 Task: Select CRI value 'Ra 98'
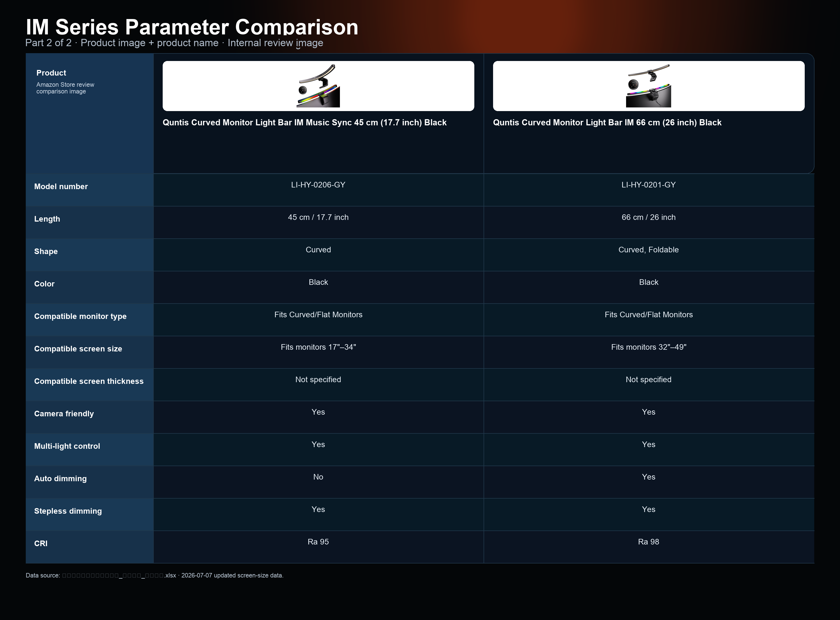point(648,542)
